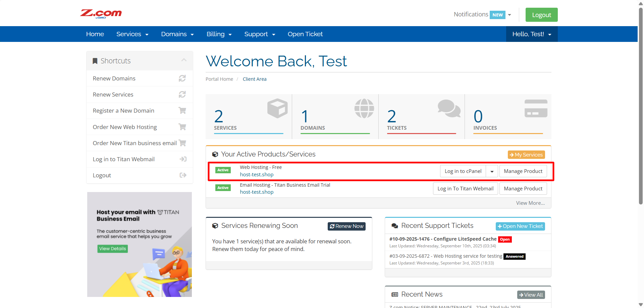Open host-test.shop link under Email Hosting
Viewport: 644px width, 308px height.
[257, 192]
